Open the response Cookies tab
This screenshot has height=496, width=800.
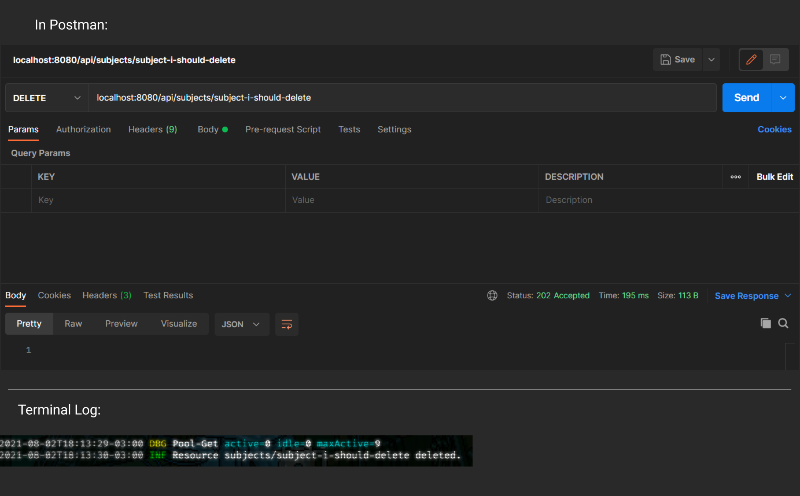pyautogui.click(x=54, y=295)
